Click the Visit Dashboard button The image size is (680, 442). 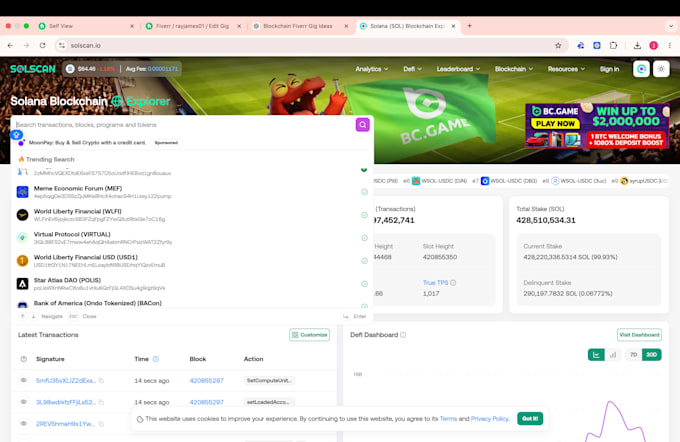click(x=639, y=335)
